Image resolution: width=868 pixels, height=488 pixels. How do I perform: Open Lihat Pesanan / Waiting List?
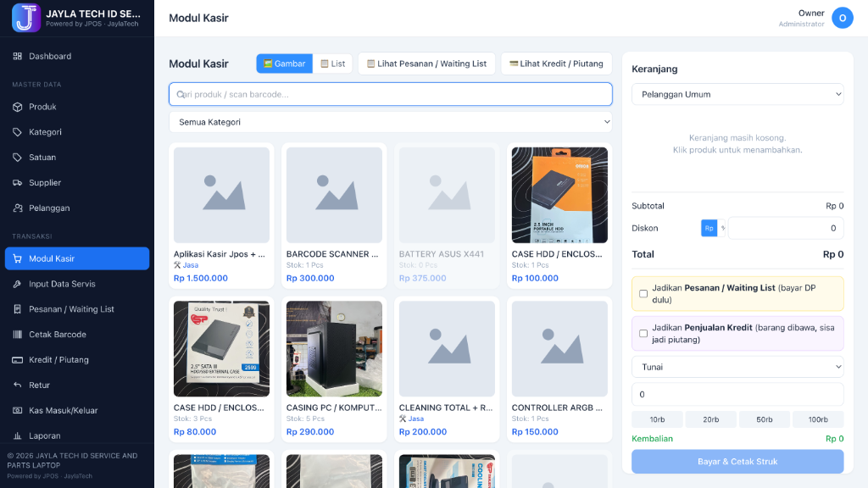[426, 64]
